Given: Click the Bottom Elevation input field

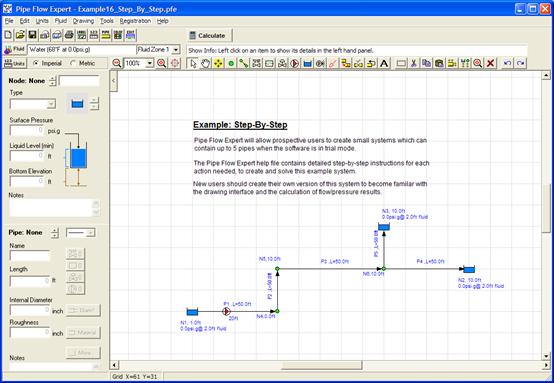Looking at the screenshot, I should 27,181.
